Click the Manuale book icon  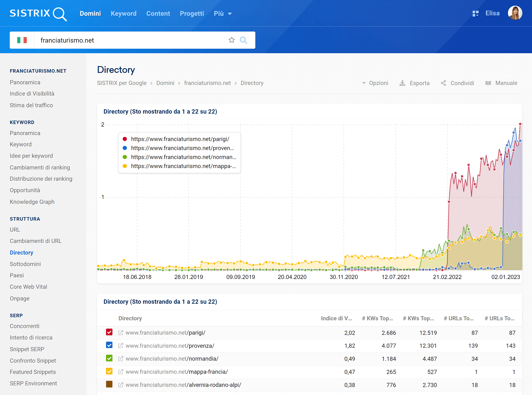coord(488,83)
